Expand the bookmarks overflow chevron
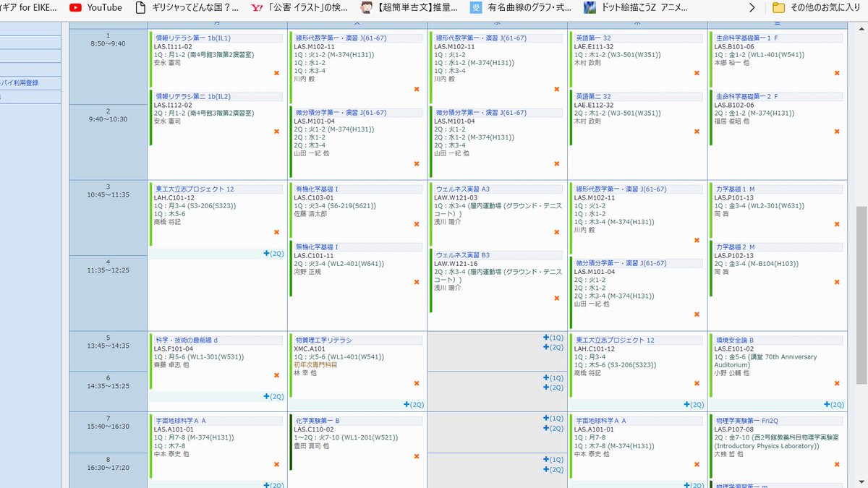 click(752, 8)
